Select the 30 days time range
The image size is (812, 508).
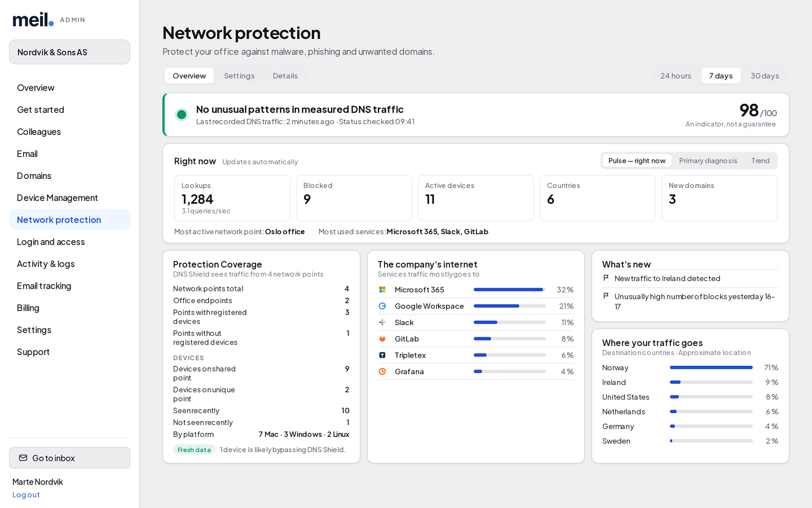765,76
